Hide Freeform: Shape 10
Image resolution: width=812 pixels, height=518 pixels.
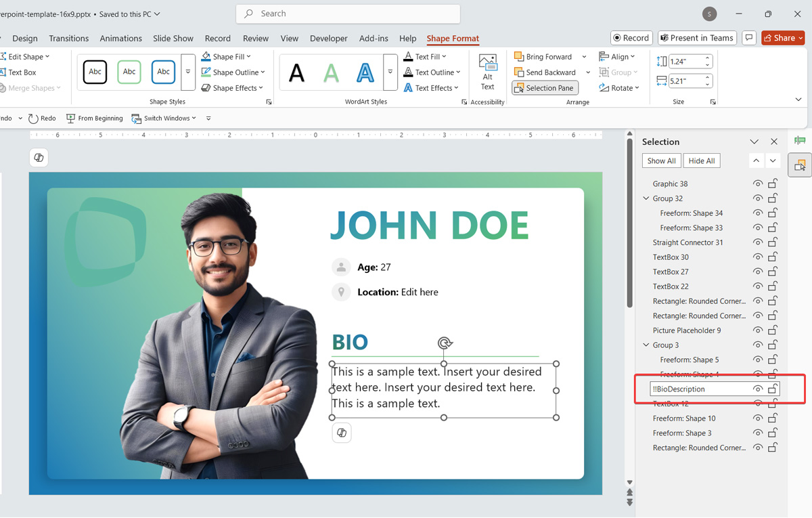coord(758,418)
